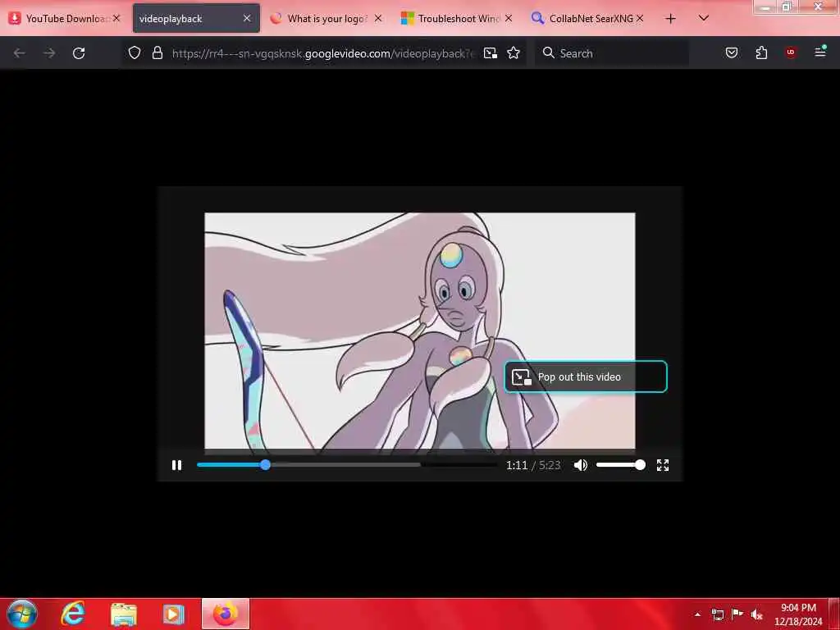The image size is (840, 630).
Task: Open the Firefox application menu
Action: click(x=820, y=52)
